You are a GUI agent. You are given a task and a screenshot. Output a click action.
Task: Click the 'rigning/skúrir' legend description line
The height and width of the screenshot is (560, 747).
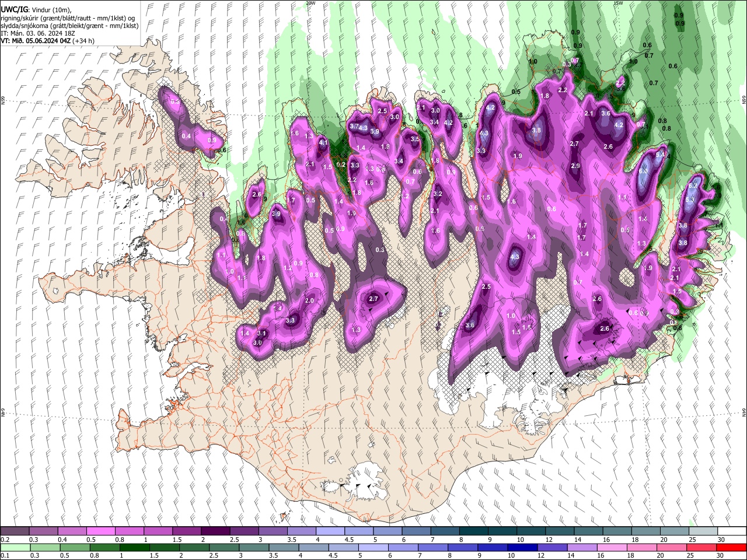[x=68, y=18]
